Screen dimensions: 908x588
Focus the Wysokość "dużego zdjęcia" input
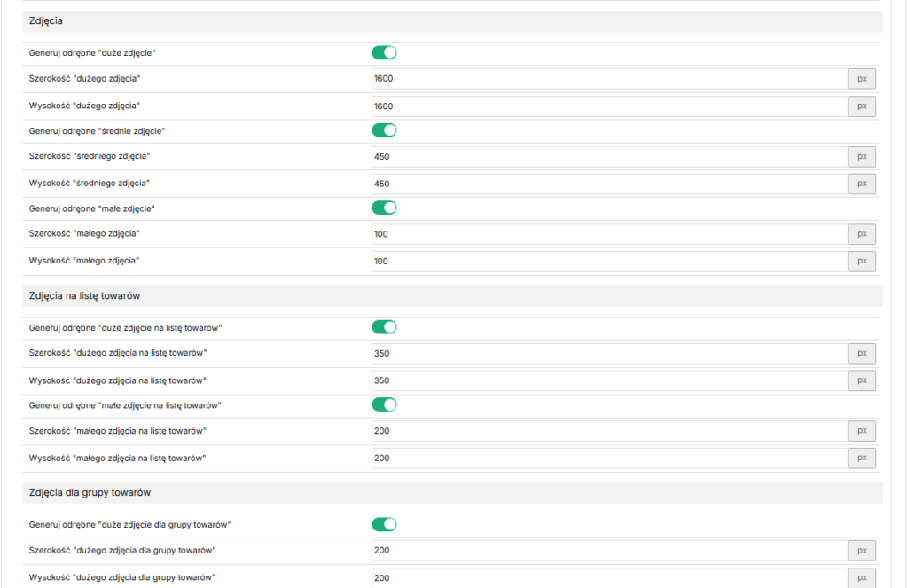tap(610, 106)
